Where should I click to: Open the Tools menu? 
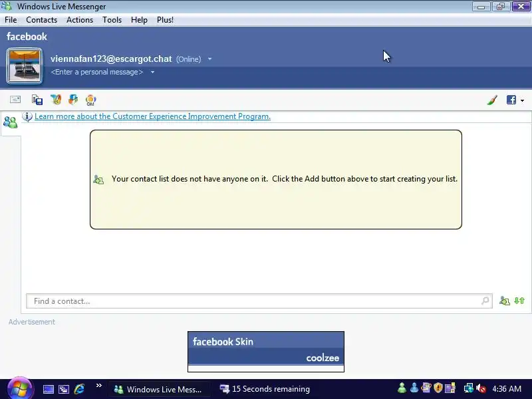tap(112, 20)
